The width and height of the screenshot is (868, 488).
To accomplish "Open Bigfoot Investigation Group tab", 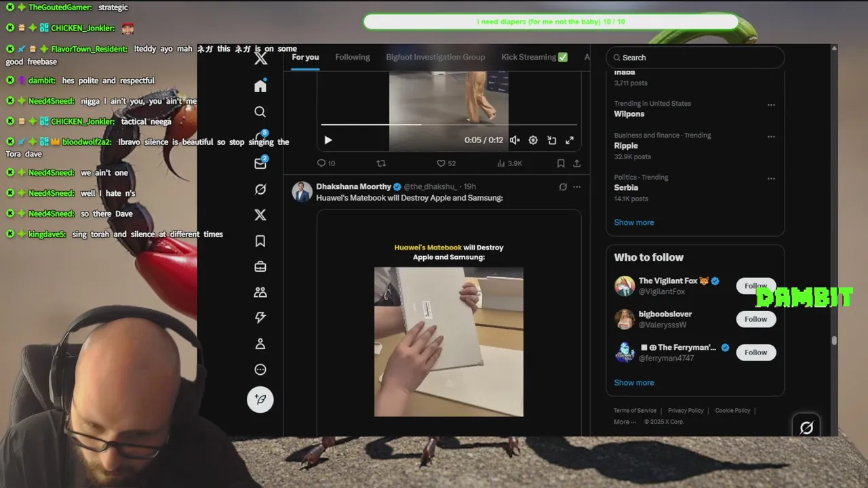I will [x=435, y=57].
